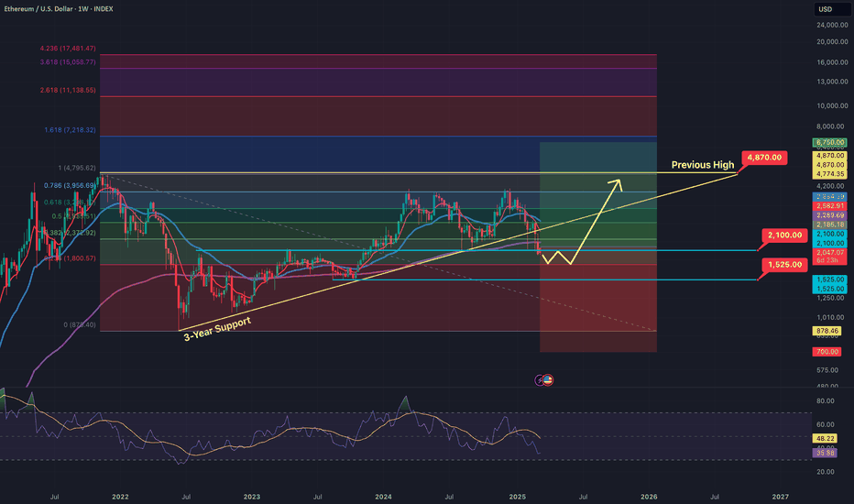
Task: Click the 10,000.00 price scale tick
Action: pyautogui.click(x=832, y=105)
